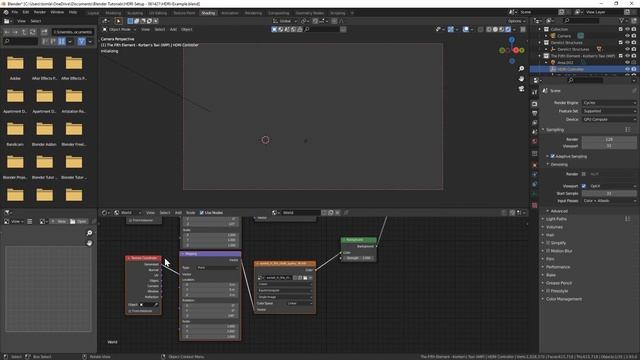Select HDRI Controller in the outliner
640x360 pixels.
click(570, 69)
